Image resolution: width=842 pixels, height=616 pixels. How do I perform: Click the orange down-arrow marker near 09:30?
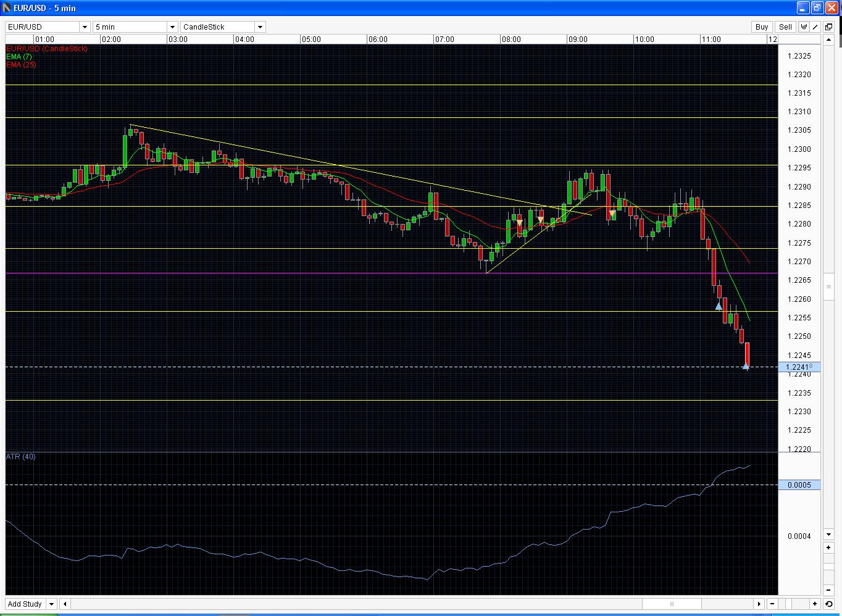(x=612, y=214)
